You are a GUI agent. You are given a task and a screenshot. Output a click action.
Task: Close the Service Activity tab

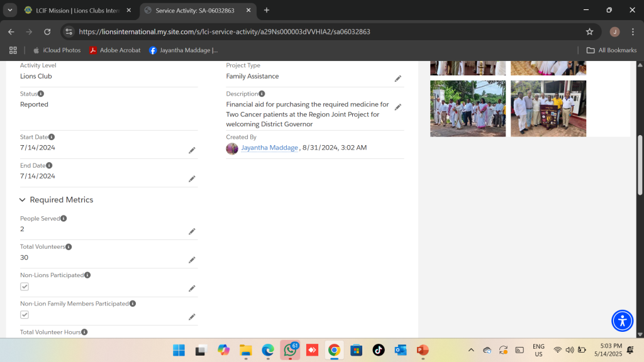pyautogui.click(x=248, y=10)
